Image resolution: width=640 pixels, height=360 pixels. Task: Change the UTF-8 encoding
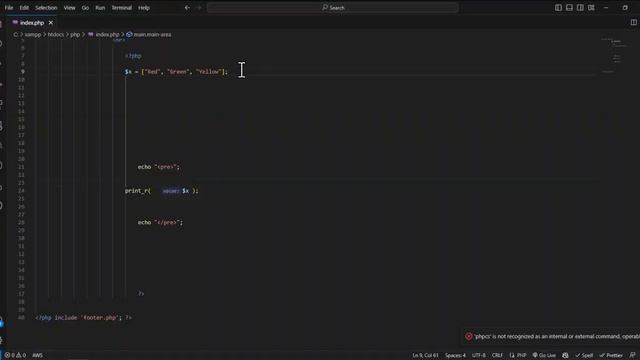tap(479, 356)
